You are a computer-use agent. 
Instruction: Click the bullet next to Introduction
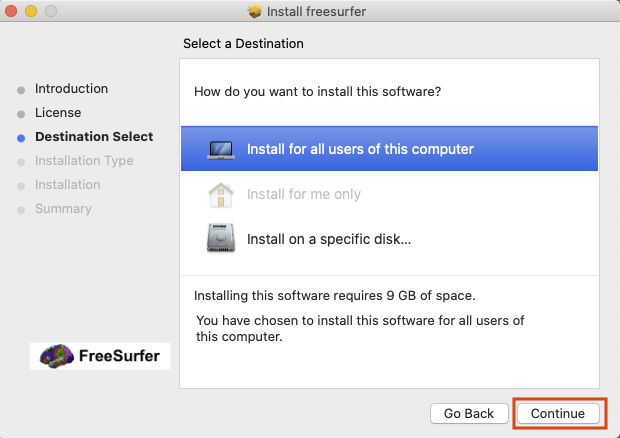[21, 90]
